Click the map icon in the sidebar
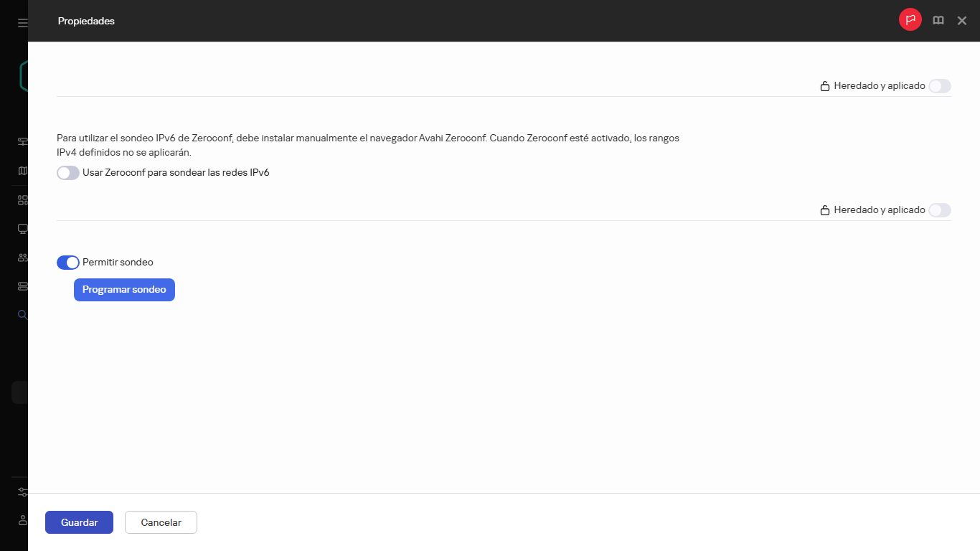Viewport: 980px width, 551px height. [x=22, y=171]
